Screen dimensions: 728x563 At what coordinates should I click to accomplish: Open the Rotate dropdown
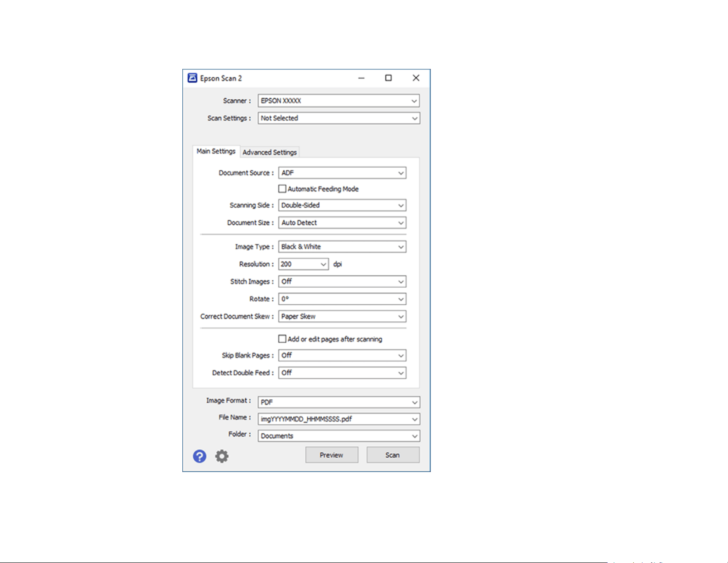(x=342, y=299)
